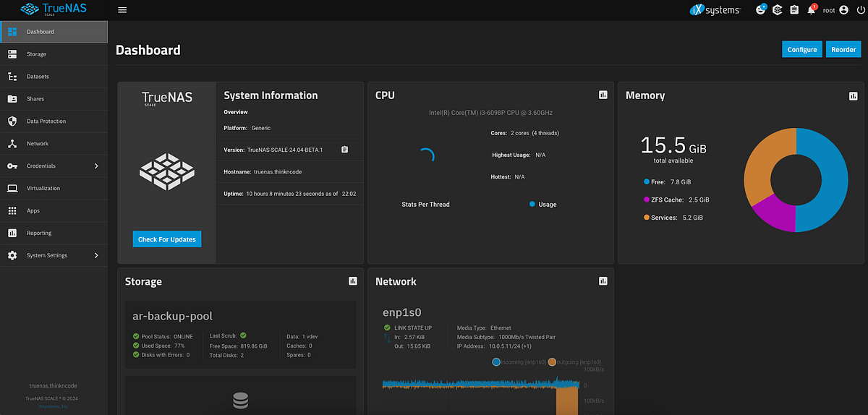Image resolution: width=868 pixels, height=415 pixels.
Task: Copy version to clipboard icon
Action: [345, 150]
